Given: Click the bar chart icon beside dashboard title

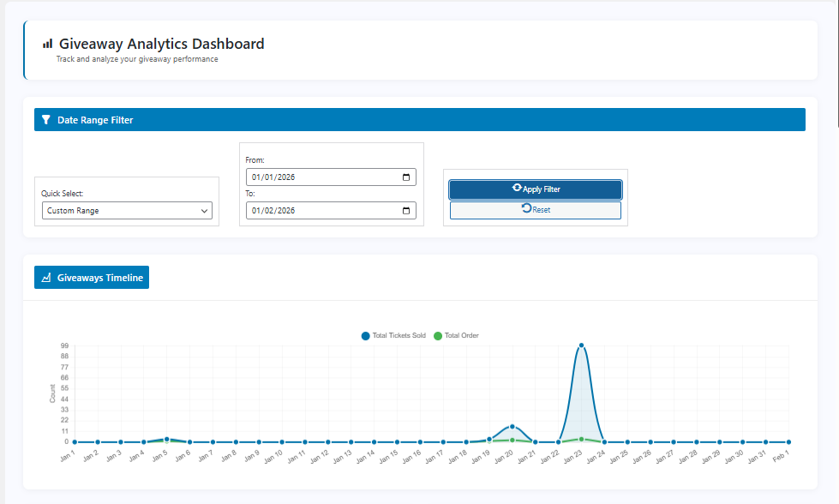Looking at the screenshot, I should 48,44.
